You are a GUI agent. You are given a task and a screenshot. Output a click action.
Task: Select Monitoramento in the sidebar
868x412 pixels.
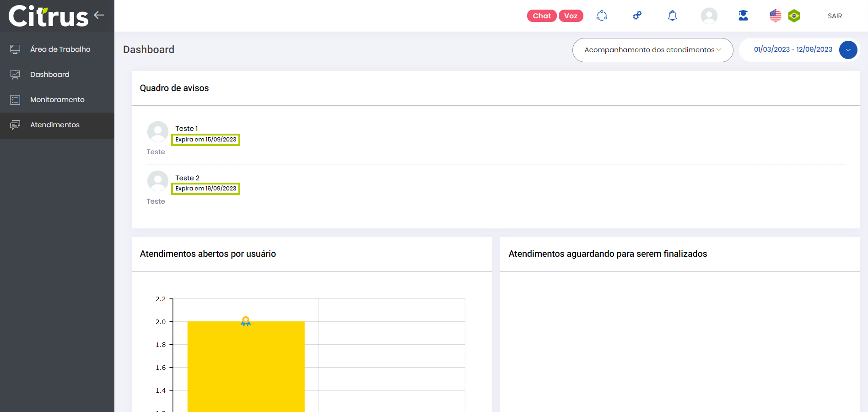[57, 100]
